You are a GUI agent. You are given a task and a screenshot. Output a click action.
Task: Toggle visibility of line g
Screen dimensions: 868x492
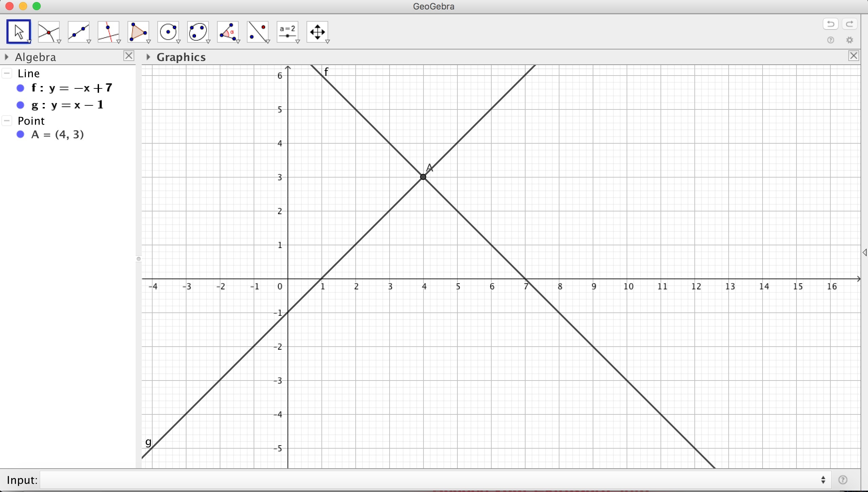coord(20,105)
